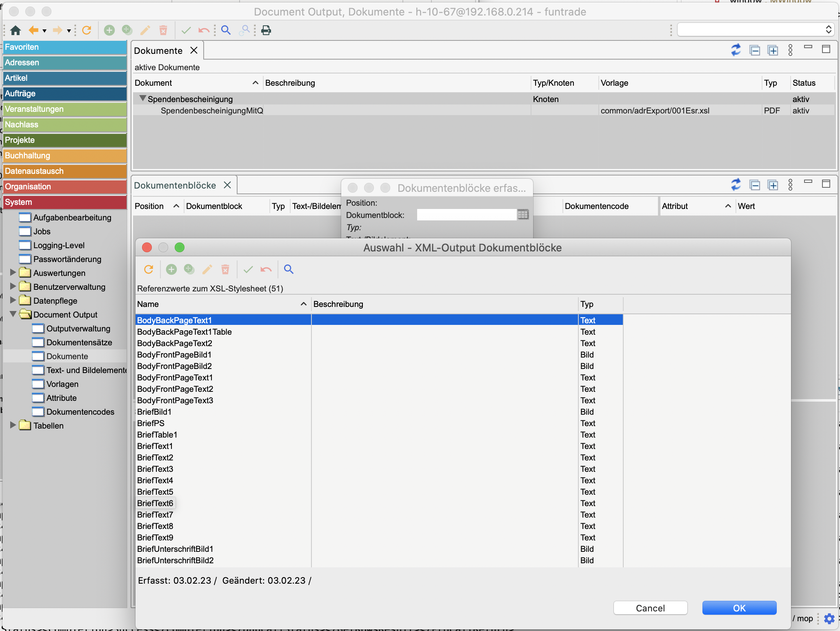Viewport: 840px width, 631px height.
Task: Click the search magnifier in Auswahl dialog toolbar
Action: pos(289,269)
